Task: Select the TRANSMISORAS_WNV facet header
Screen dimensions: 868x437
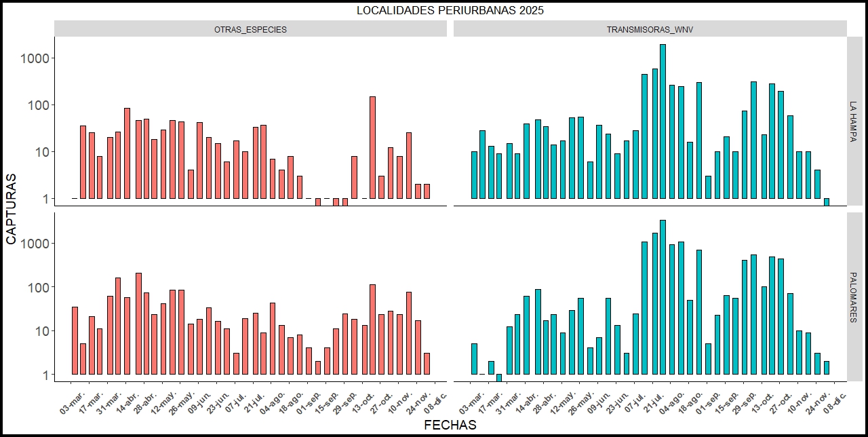Action: [650, 29]
